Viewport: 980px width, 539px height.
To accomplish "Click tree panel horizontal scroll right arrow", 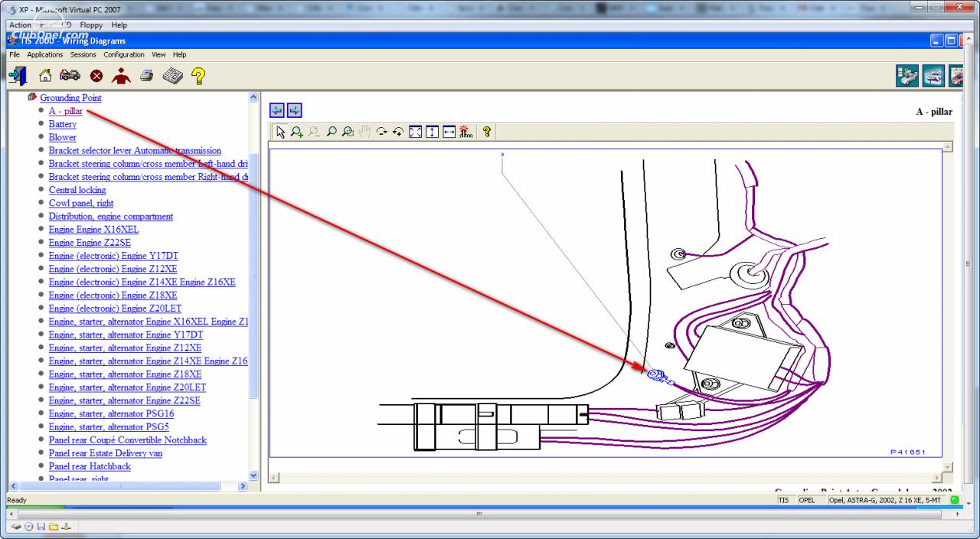I will [x=243, y=486].
